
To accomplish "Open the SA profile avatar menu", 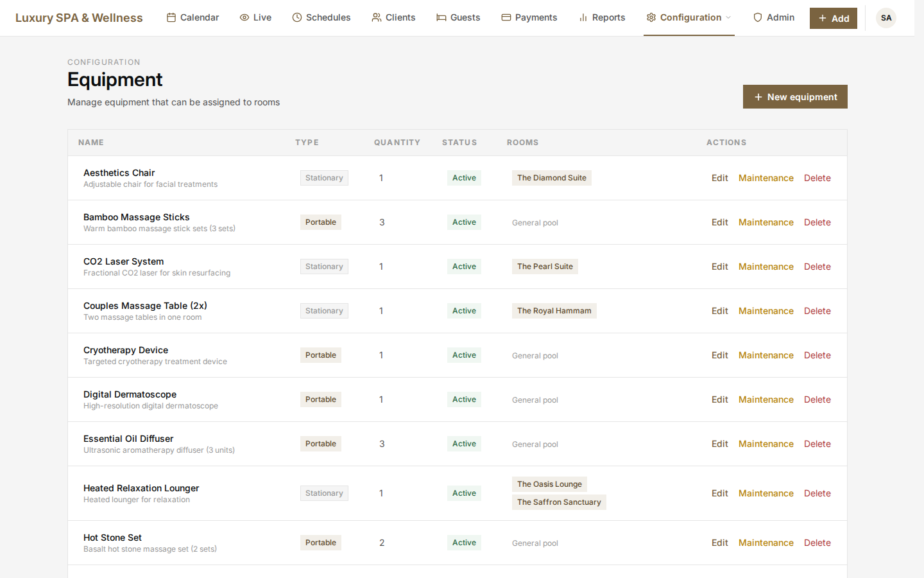I will [886, 18].
